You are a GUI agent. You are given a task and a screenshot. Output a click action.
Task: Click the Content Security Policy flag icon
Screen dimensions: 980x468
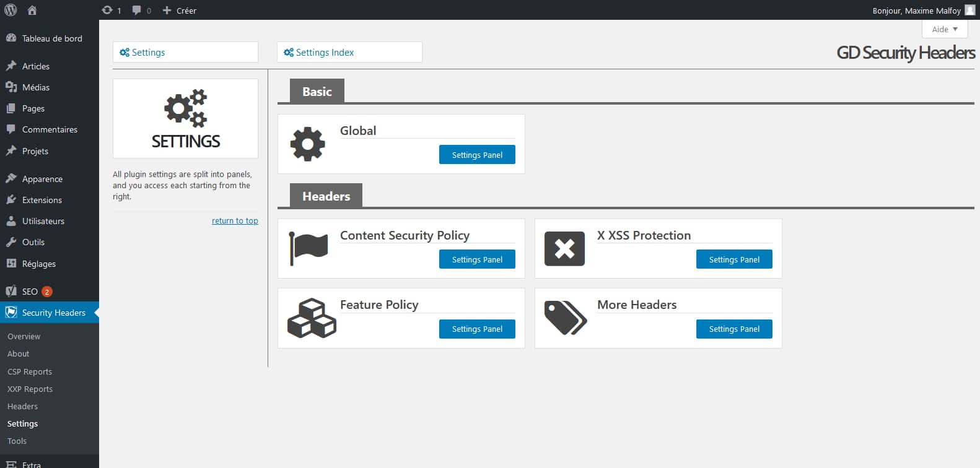308,248
